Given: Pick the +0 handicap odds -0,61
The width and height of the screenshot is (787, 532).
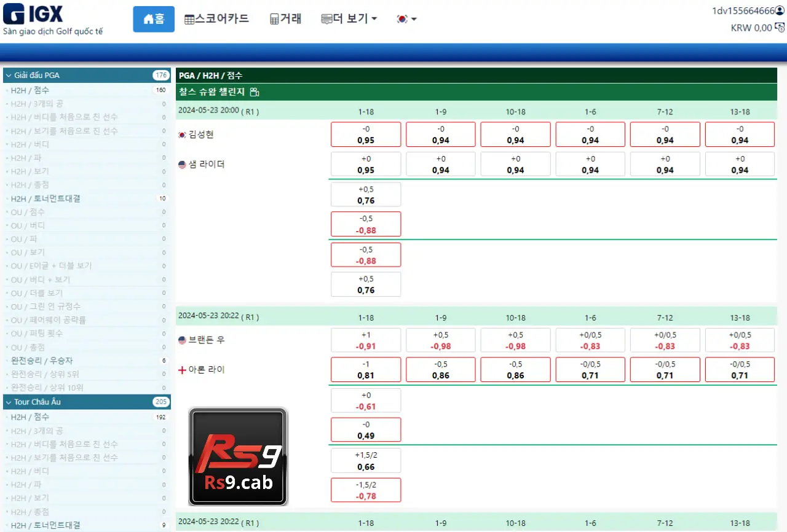Looking at the screenshot, I should coord(366,401).
